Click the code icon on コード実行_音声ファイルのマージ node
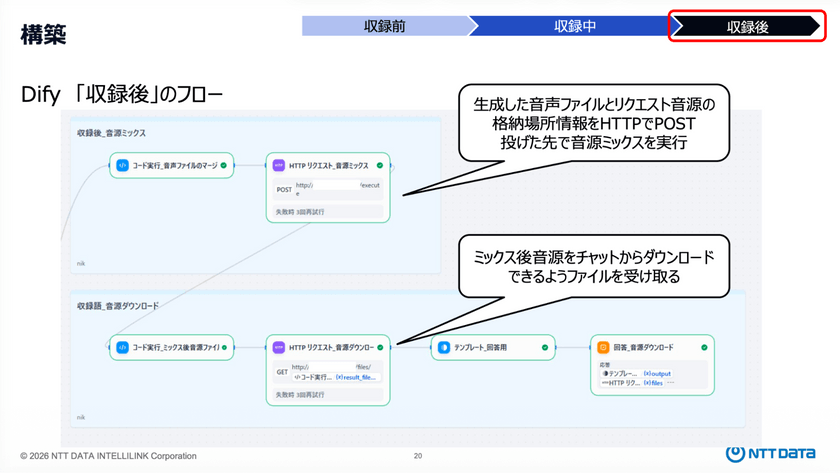This screenshot has width=840, height=473. click(x=122, y=166)
